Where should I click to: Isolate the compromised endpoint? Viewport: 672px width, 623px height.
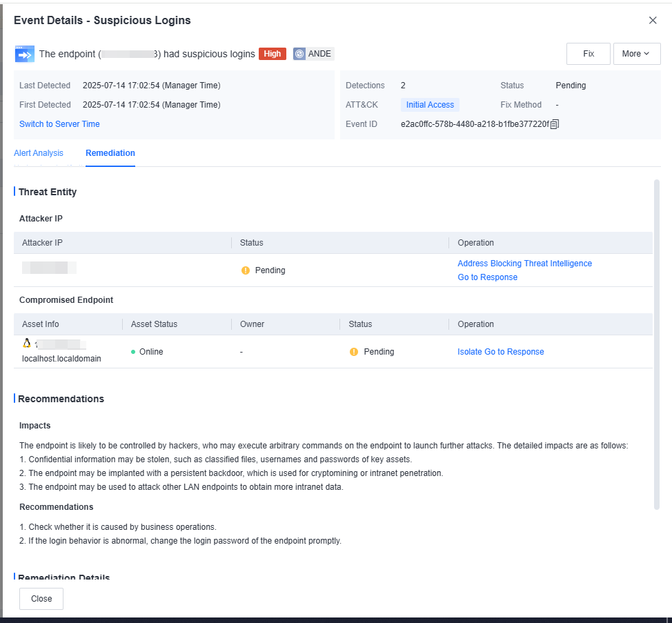(470, 352)
